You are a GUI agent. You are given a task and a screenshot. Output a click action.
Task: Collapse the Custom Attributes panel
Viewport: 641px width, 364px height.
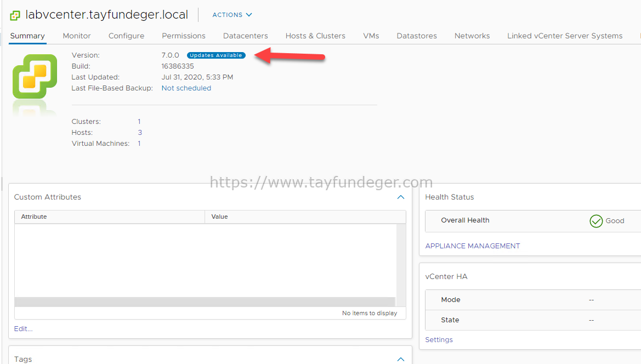[x=401, y=197]
